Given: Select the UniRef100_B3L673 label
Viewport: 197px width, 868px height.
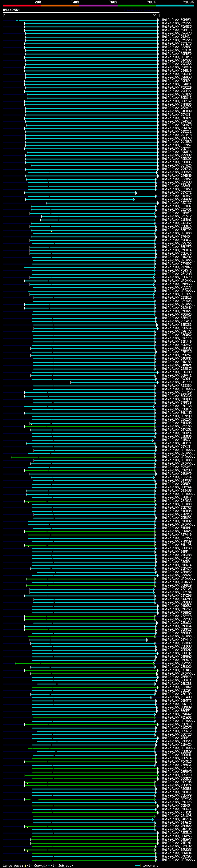Looking at the screenshot, I should coord(177,277).
